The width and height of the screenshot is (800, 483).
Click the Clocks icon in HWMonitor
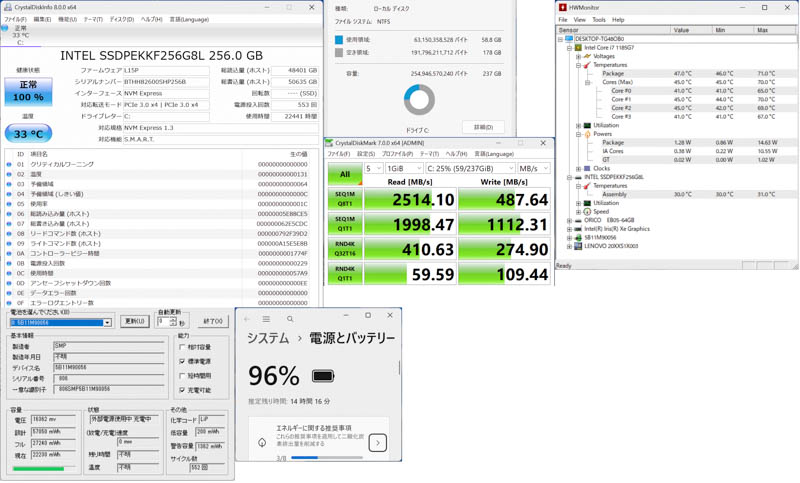coord(587,168)
